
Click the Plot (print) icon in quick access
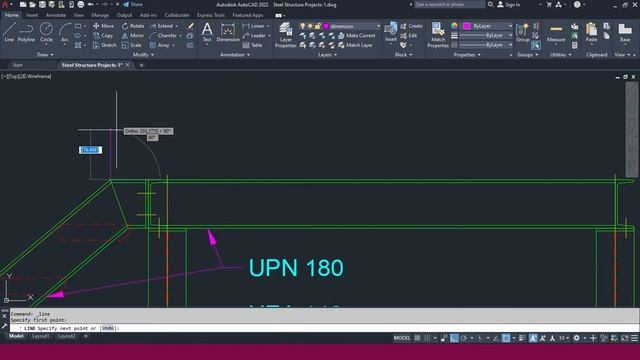[x=81, y=4]
